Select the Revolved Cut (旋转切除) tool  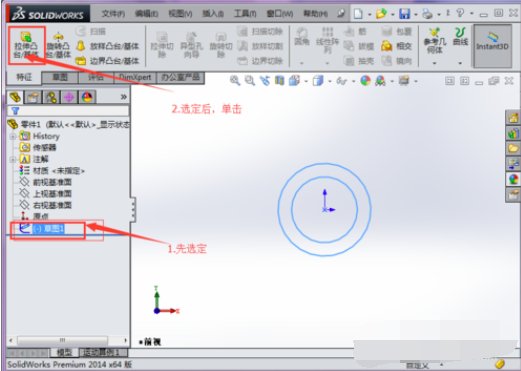(x=221, y=45)
